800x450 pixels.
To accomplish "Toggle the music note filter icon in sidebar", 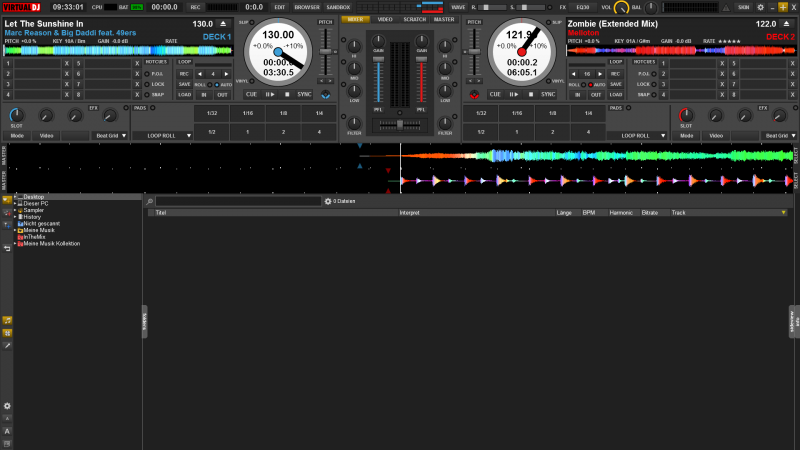I will [x=7, y=320].
